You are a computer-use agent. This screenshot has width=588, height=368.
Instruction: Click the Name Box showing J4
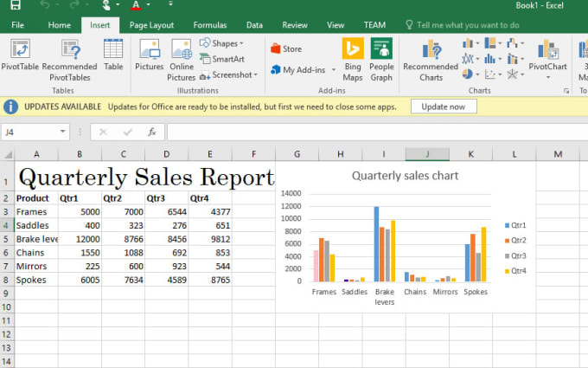tap(31, 132)
